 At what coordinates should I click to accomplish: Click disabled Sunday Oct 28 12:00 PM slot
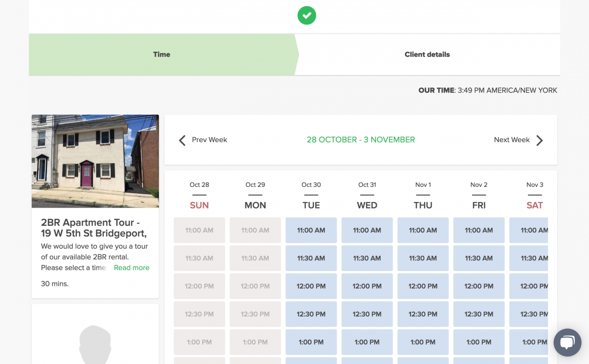coord(199,286)
